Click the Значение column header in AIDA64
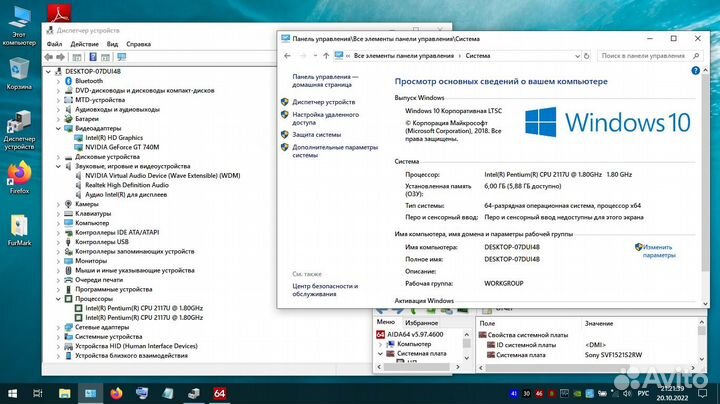This screenshot has height=404, width=720. click(598, 323)
